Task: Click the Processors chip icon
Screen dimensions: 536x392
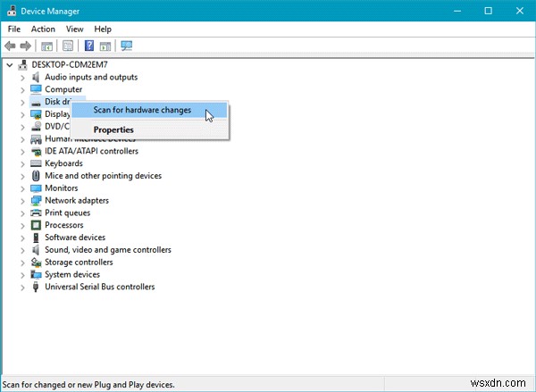Action: [36, 225]
